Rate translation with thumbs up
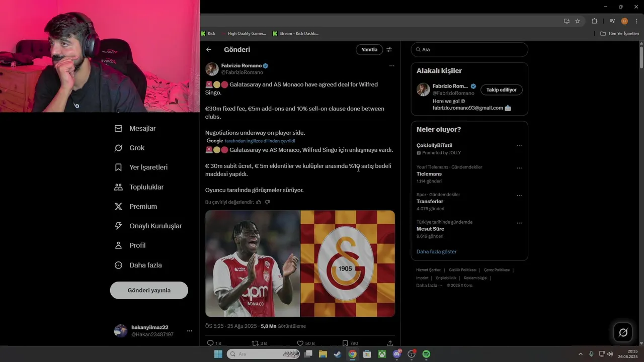 [x=259, y=202]
